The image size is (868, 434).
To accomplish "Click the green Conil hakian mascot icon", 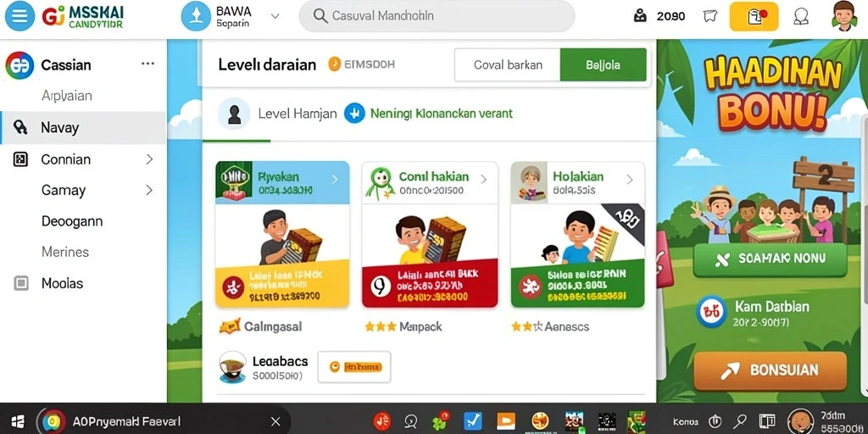I will pos(379,184).
